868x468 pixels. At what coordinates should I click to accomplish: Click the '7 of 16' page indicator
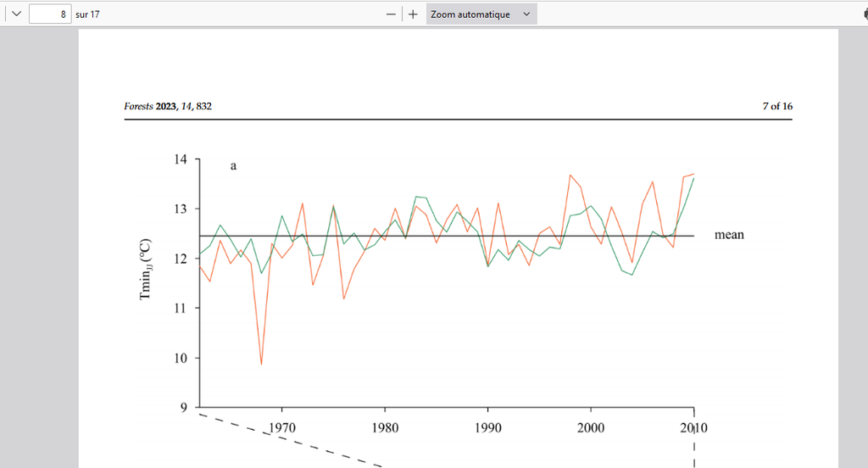[x=777, y=107]
